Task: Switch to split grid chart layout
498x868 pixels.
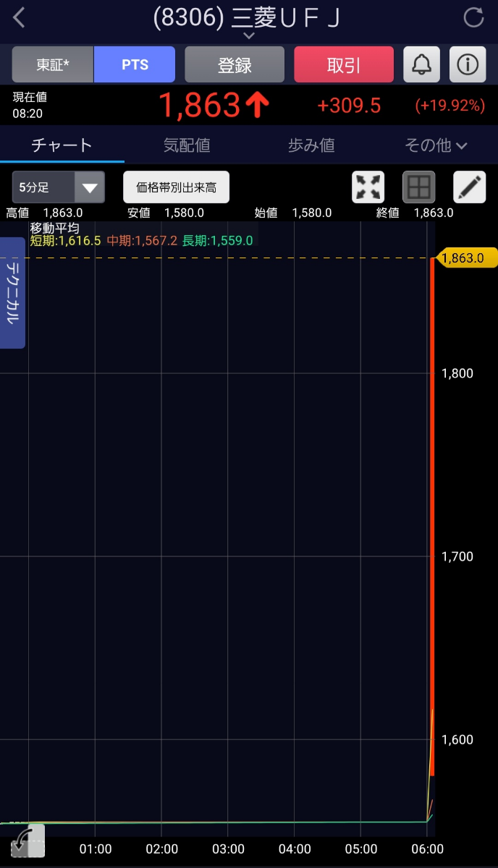Action: point(418,187)
